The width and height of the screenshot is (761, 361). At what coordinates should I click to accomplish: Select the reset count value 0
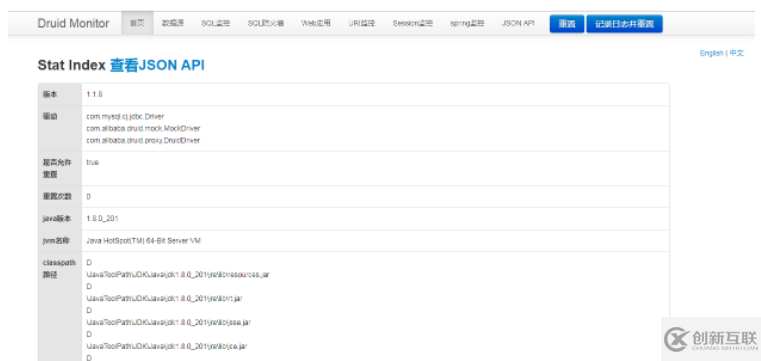pos(88,197)
